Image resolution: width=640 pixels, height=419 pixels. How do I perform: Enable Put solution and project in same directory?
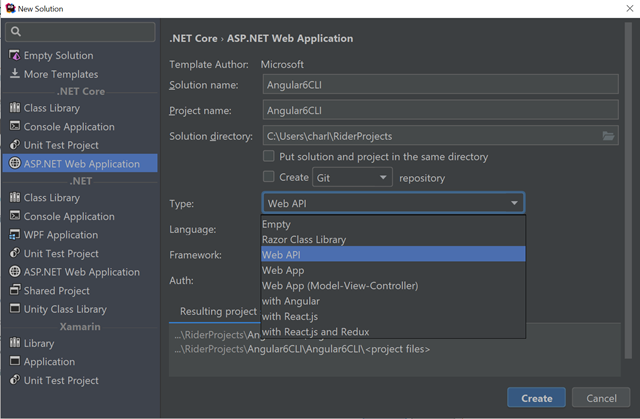pyautogui.click(x=269, y=156)
